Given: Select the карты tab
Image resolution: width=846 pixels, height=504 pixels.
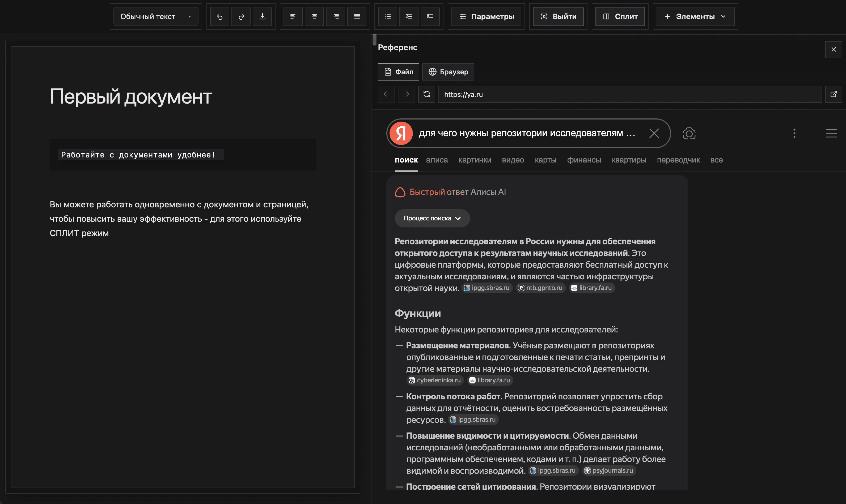Looking at the screenshot, I should click(x=545, y=160).
